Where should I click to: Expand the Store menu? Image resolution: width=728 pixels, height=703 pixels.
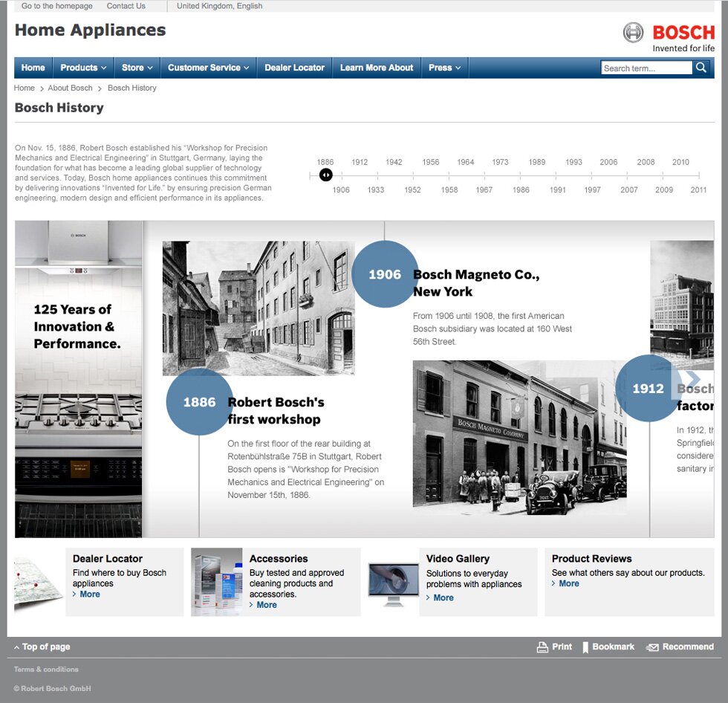coord(137,68)
